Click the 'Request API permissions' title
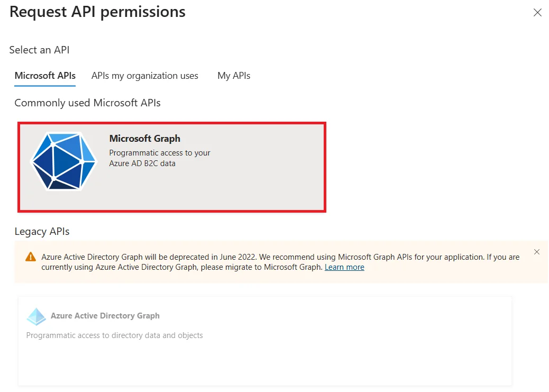The image size is (549, 392). pyautogui.click(x=97, y=12)
